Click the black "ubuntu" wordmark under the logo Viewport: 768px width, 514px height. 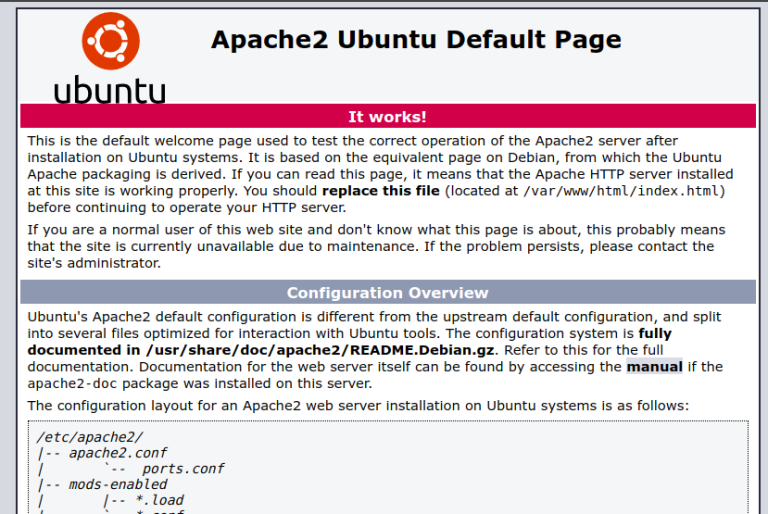[x=110, y=89]
